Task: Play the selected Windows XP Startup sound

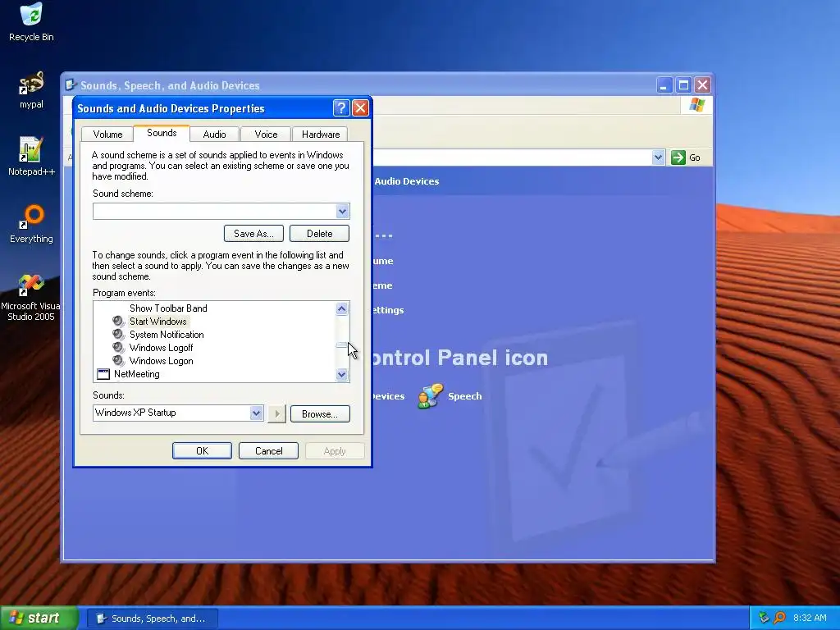Action: (277, 413)
